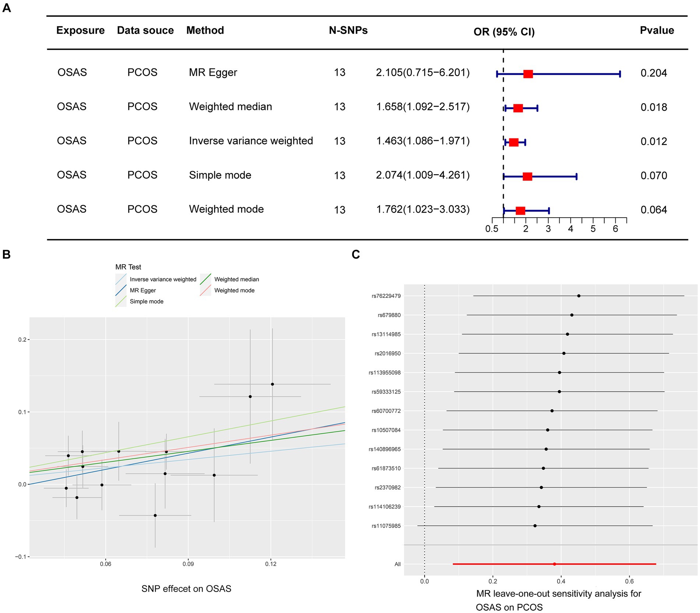Click the OR (95% CI) column header
Image resolution: width=700 pixels, height=613 pixels.
(x=504, y=32)
